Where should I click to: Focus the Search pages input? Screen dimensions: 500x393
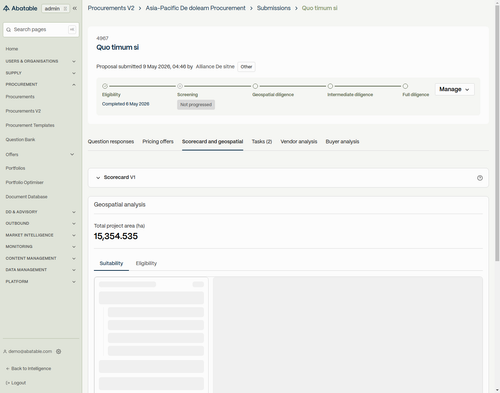(41, 30)
